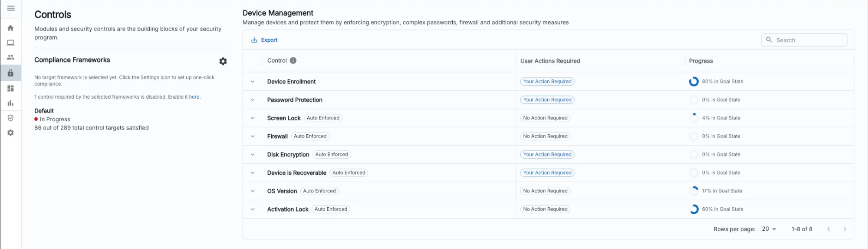
Task: Click the Compliance Frameworks settings gear
Action: pos(223,61)
